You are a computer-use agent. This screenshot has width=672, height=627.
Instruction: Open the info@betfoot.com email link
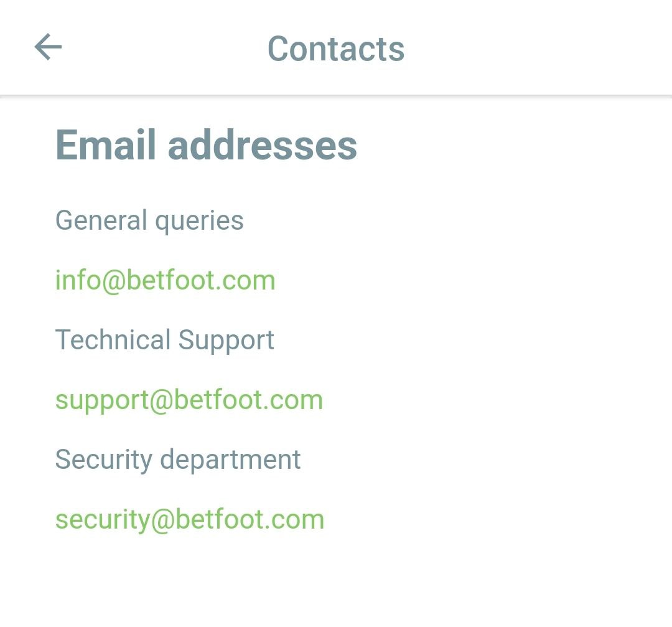coord(165,280)
